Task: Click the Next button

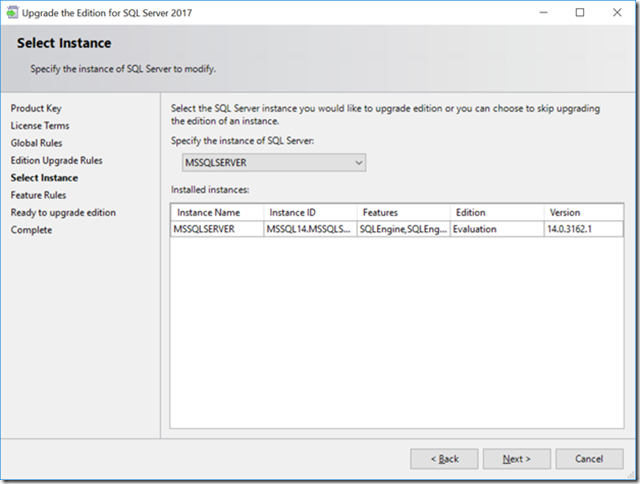Action: (x=517, y=459)
